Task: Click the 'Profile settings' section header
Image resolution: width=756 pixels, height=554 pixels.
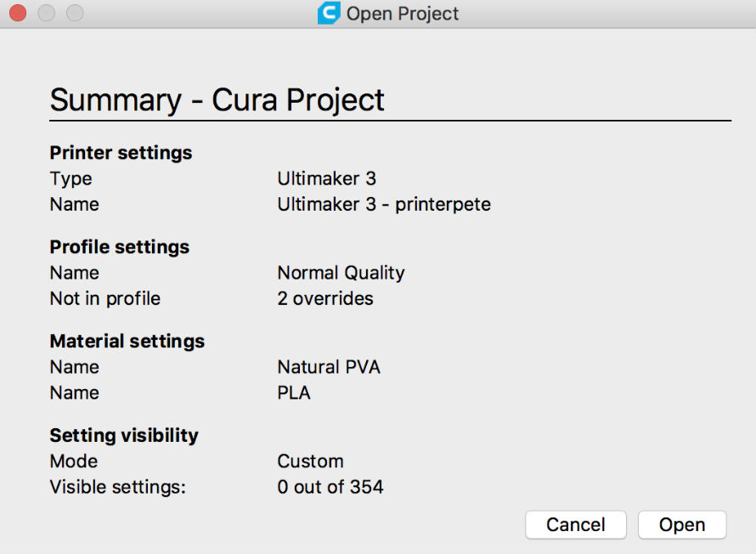Action: tap(120, 247)
